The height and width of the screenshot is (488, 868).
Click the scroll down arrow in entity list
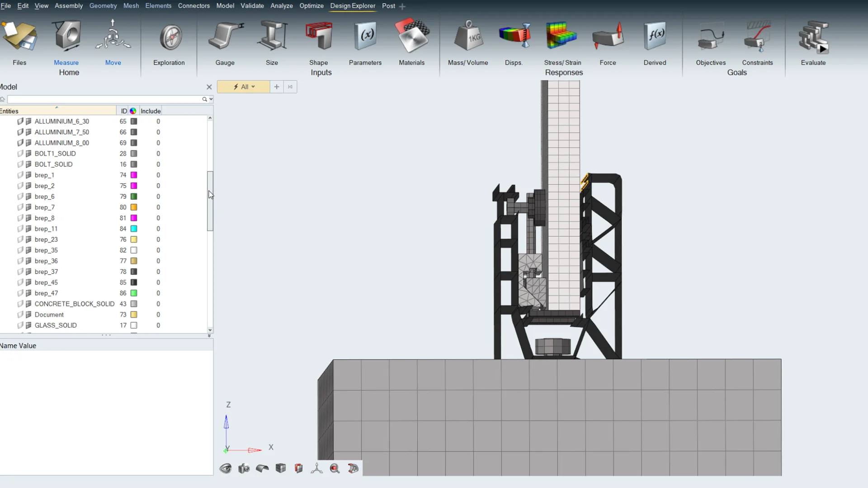point(210,330)
